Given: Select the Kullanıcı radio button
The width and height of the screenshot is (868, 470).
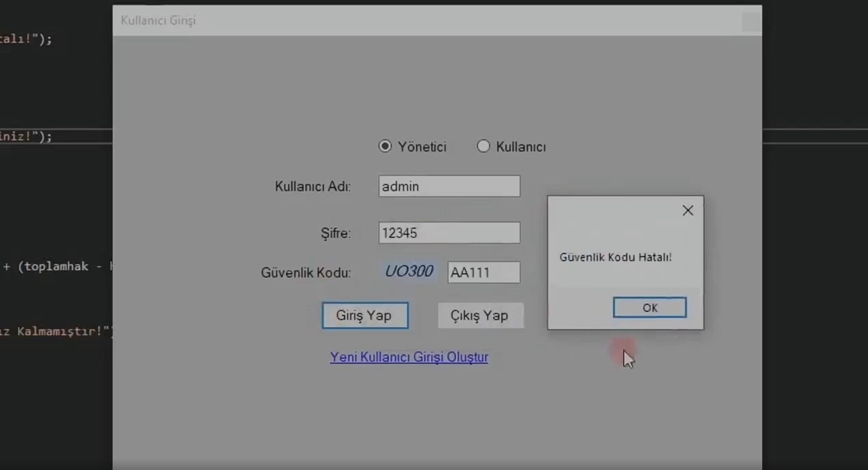Looking at the screenshot, I should [x=483, y=146].
